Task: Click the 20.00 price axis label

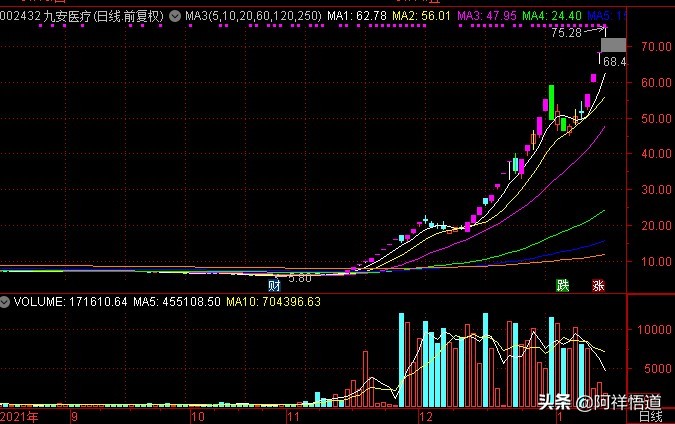Action: click(x=656, y=226)
